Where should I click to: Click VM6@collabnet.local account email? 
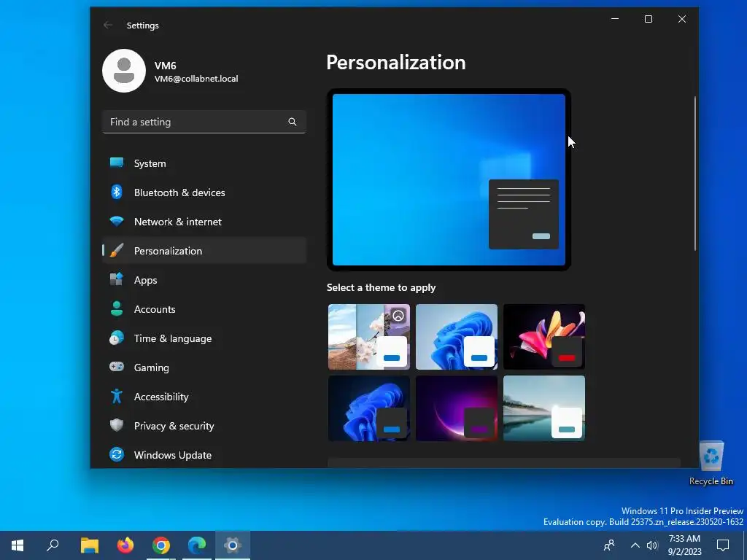pyautogui.click(x=196, y=79)
